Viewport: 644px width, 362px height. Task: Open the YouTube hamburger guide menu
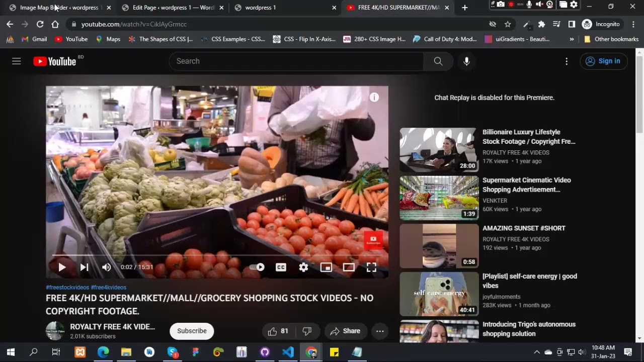click(x=17, y=61)
